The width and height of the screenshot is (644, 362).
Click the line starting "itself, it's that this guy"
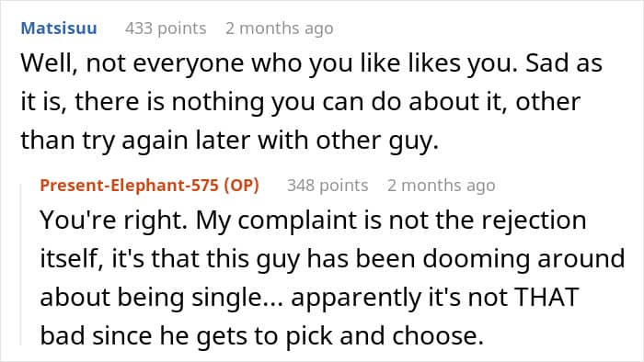(332, 259)
